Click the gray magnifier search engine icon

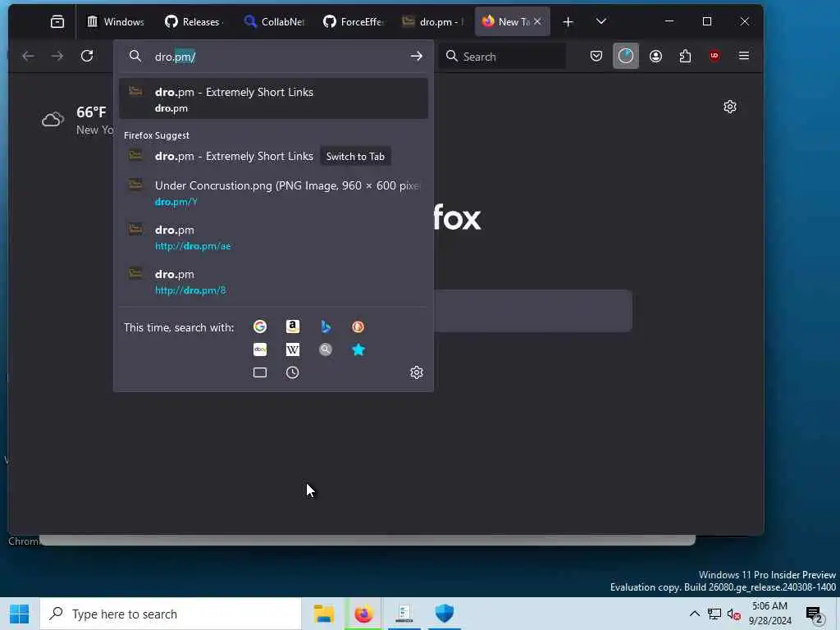coord(325,349)
